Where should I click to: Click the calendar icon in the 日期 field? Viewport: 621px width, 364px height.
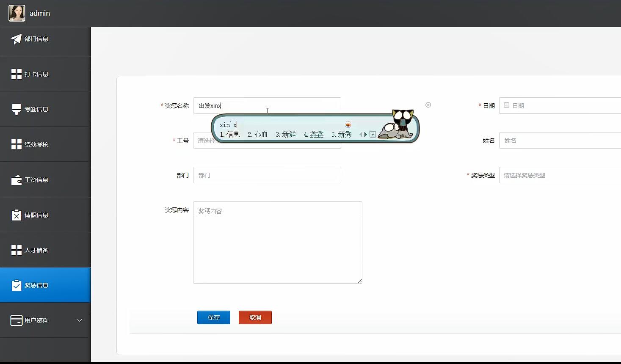[x=507, y=105]
